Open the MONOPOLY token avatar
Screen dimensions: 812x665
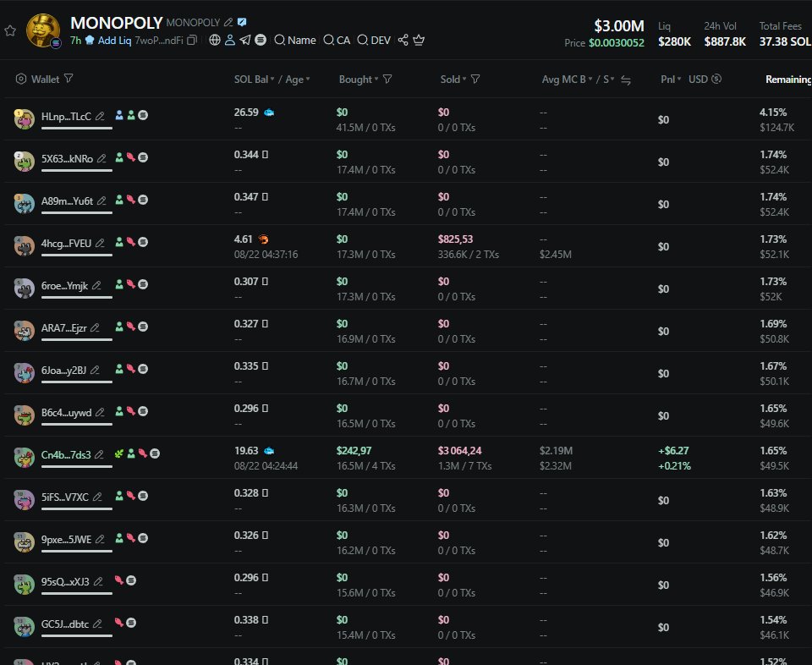coord(43,30)
